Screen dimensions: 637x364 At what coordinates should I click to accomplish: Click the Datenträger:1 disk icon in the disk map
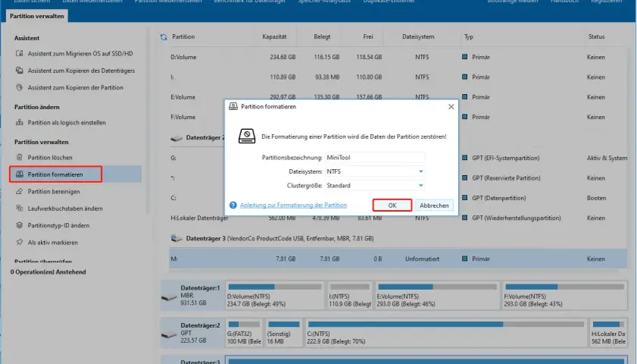[x=169, y=297]
